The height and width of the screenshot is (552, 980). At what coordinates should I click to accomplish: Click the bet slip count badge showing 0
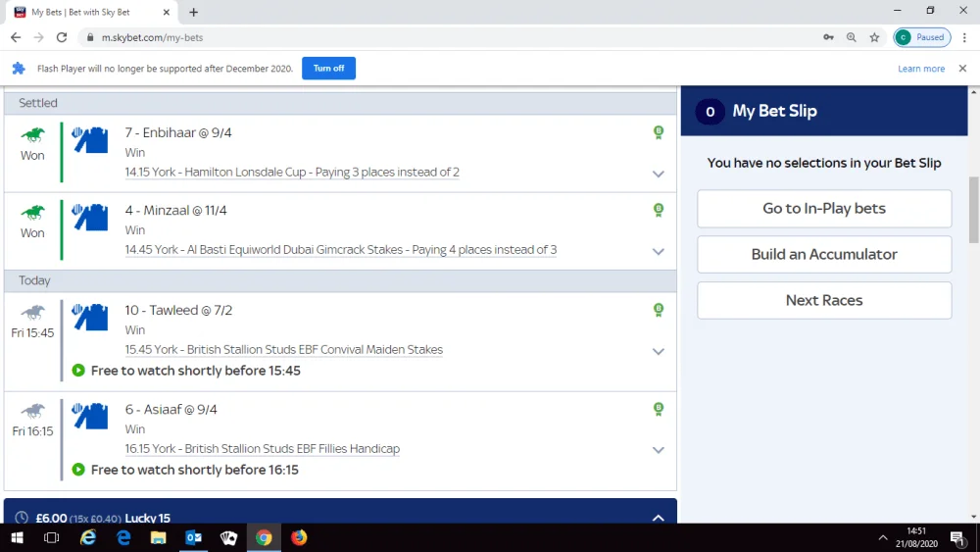(x=710, y=112)
